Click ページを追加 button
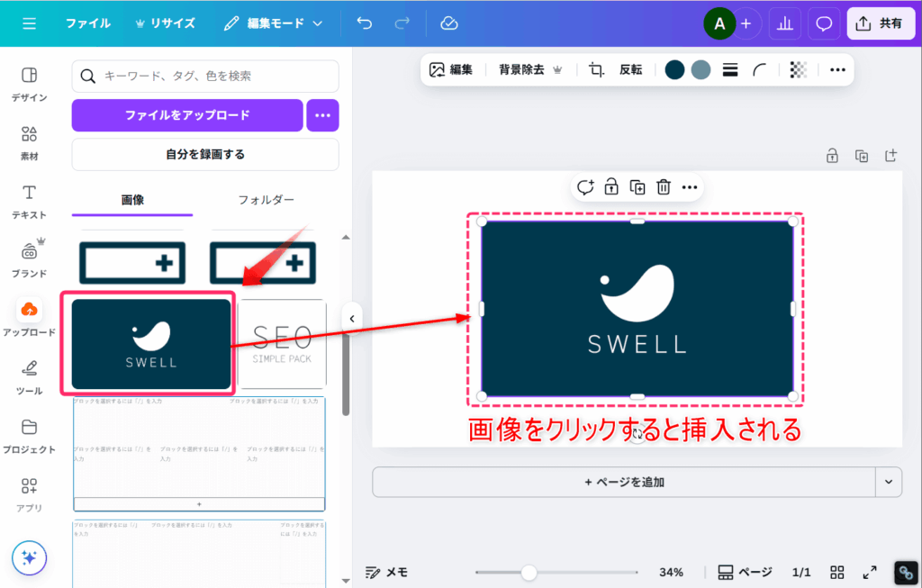Viewport: 922px width, 588px height. (624, 482)
